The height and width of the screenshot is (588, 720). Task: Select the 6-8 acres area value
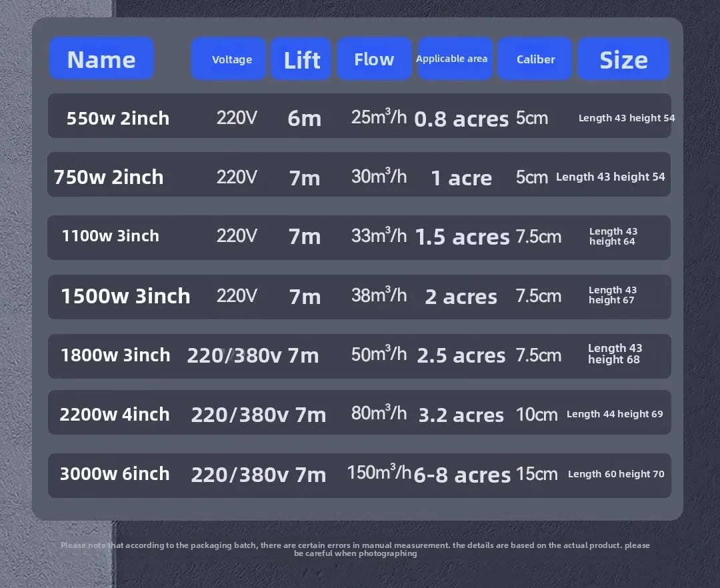click(462, 475)
